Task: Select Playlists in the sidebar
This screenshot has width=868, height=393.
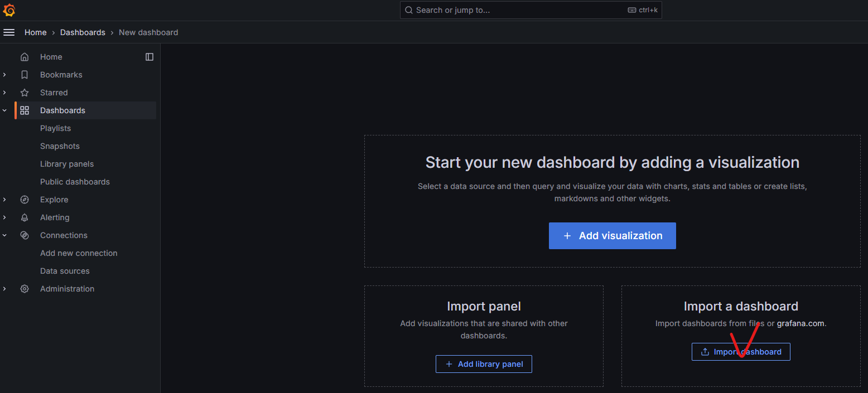Action: pos(55,128)
